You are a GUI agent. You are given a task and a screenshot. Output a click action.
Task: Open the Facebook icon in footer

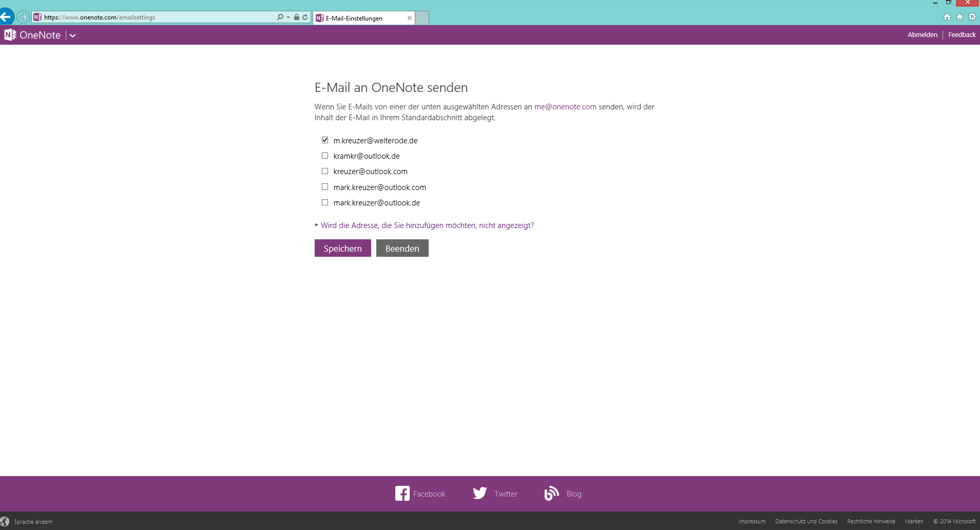click(402, 494)
